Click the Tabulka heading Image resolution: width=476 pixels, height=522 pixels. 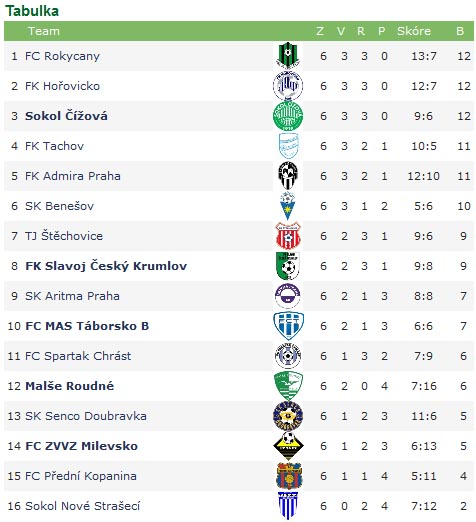click(x=32, y=11)
